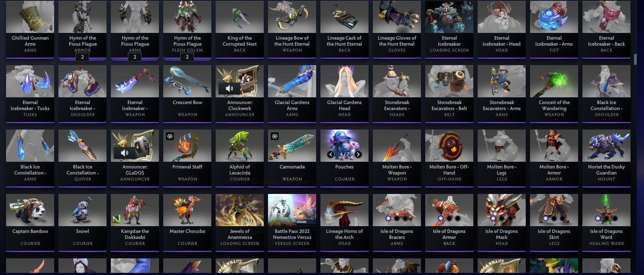
Task: Select the Snowl courier item
Action: [82, 222]
